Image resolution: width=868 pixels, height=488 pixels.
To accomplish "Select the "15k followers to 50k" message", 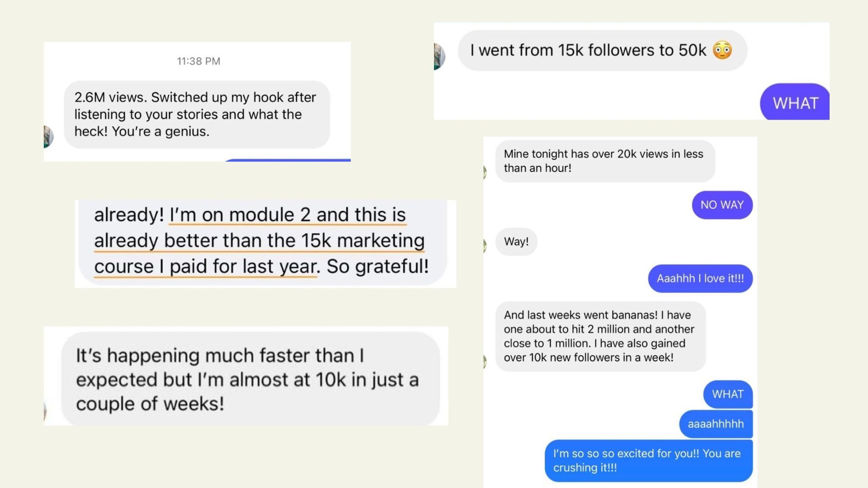I will [588, 50].
